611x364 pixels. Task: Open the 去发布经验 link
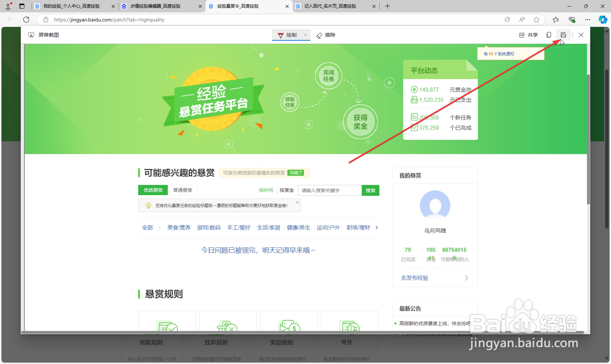(415, 278)
